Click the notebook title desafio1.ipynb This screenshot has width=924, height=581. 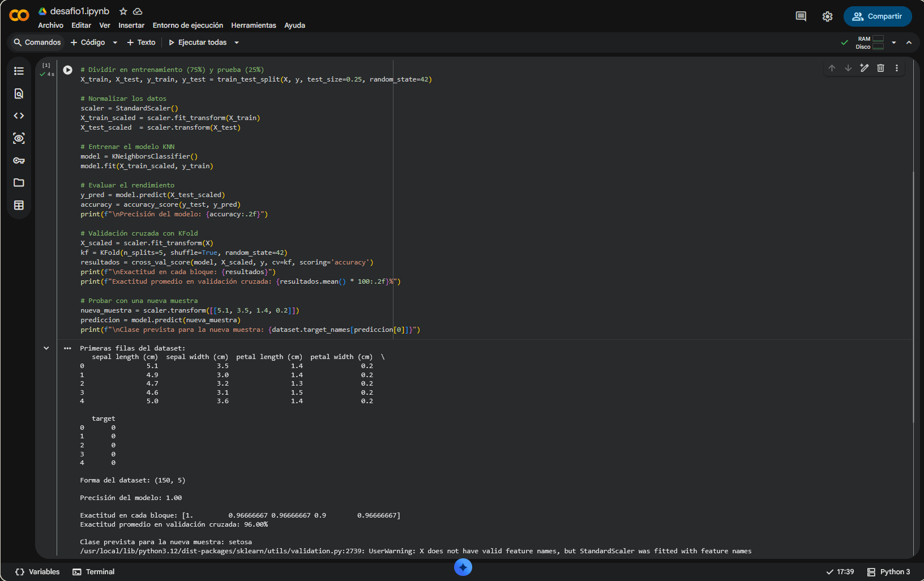click(80, 11)
